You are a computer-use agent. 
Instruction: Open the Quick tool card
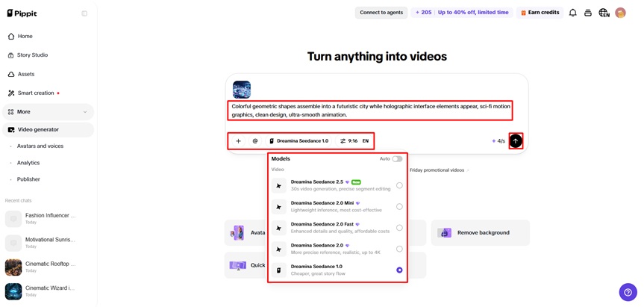[246, 265]
